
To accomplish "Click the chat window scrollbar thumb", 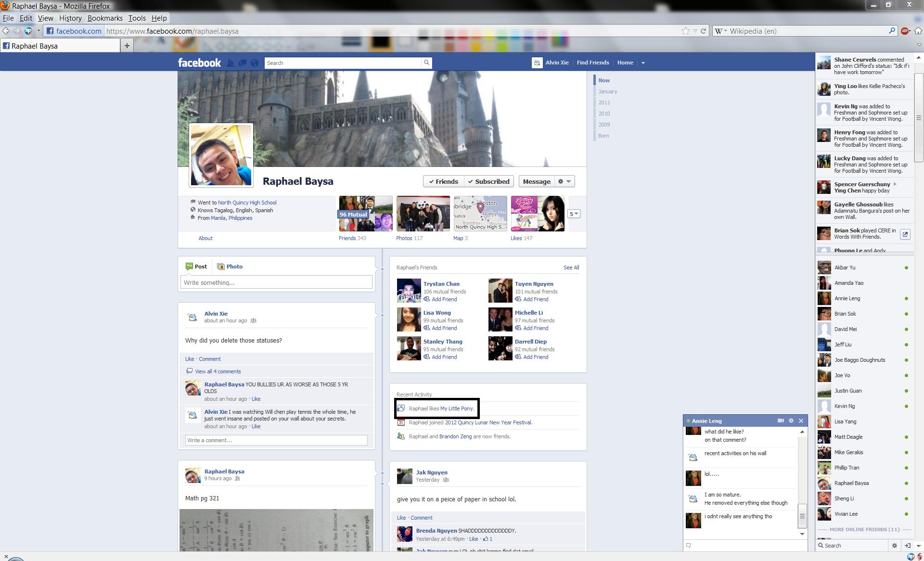I will click(802, 516).
